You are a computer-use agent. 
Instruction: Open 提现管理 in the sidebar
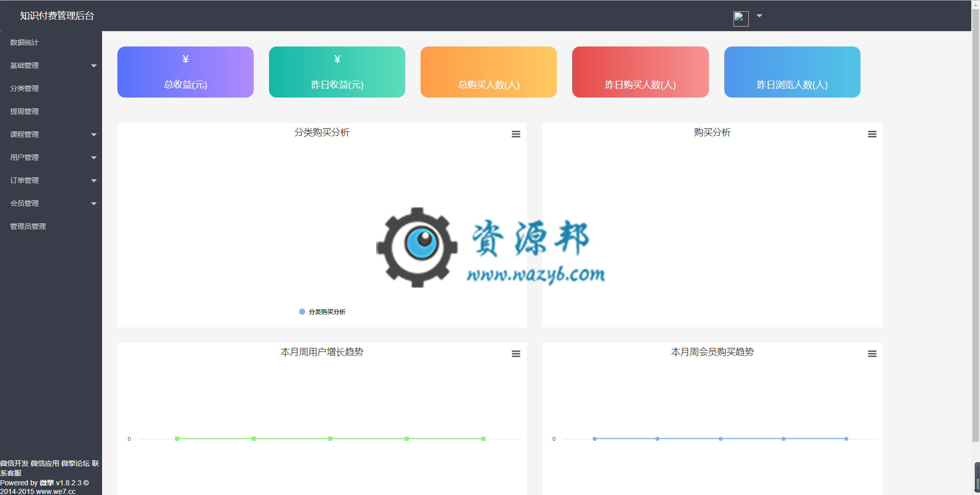pos(24,111)
